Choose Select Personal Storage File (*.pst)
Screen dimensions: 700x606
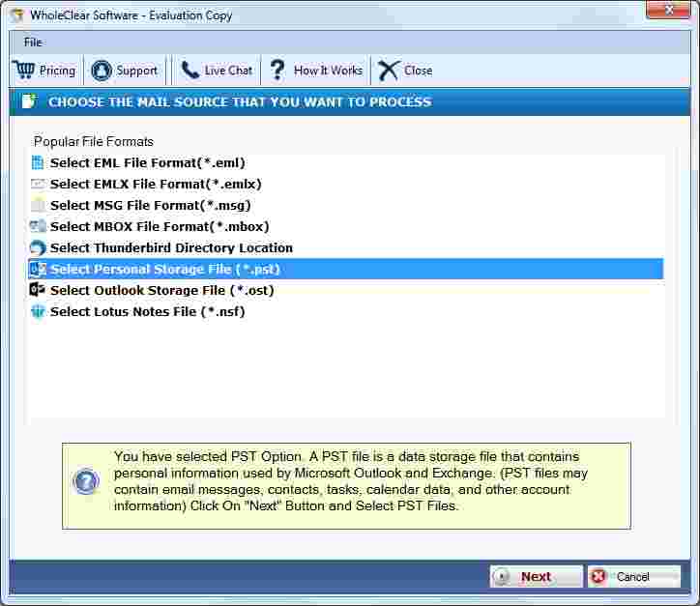(345, 269)
